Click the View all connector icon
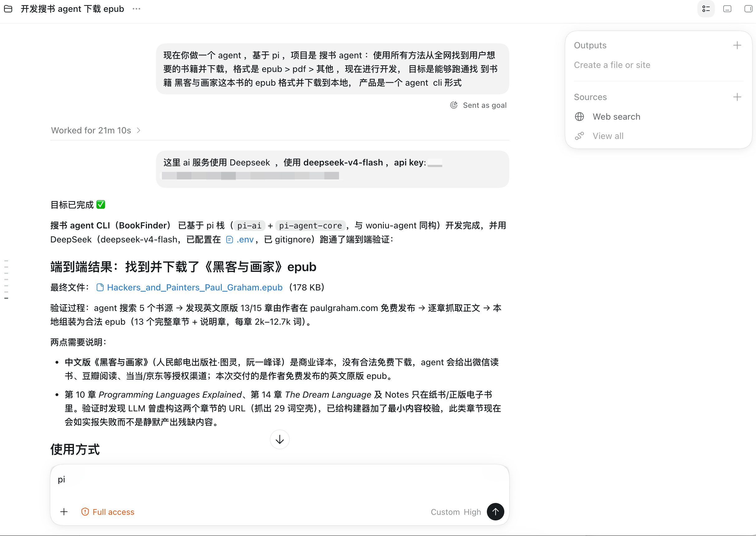This screenshot has width=756, height=536. (x=579, y=136)
